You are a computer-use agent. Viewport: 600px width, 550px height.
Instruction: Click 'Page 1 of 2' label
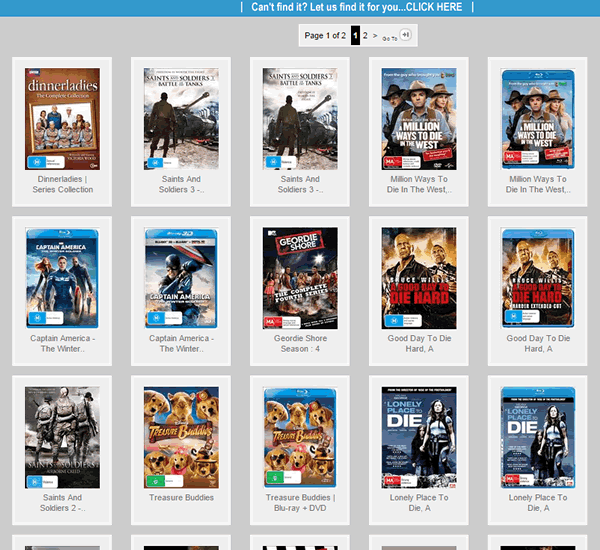point(325,36)
